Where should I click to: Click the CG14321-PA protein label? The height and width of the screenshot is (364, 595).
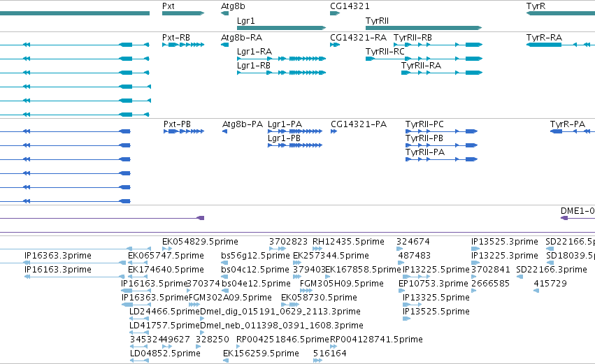pos(359,124)
